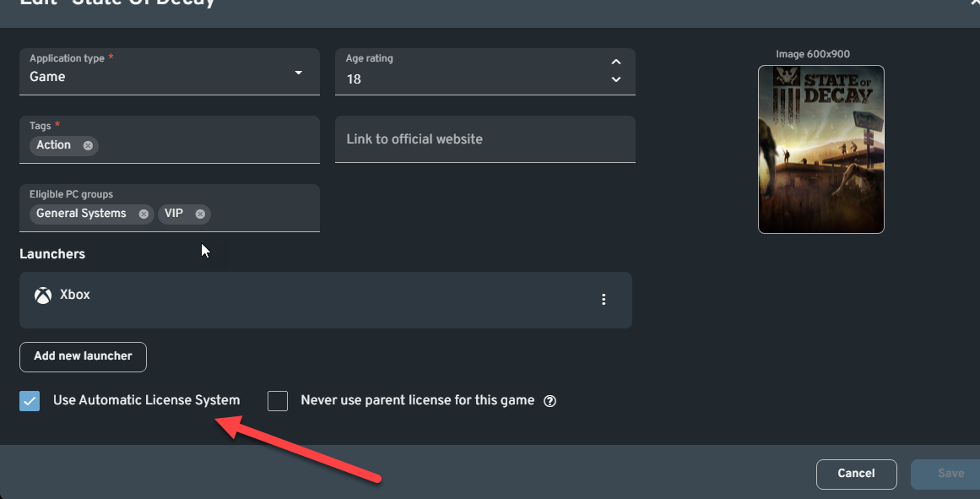Decrease the age rating value
Image resolution: width=980 pixels, height=499 pixels.
pyautogui.click(x=616, y=79)
